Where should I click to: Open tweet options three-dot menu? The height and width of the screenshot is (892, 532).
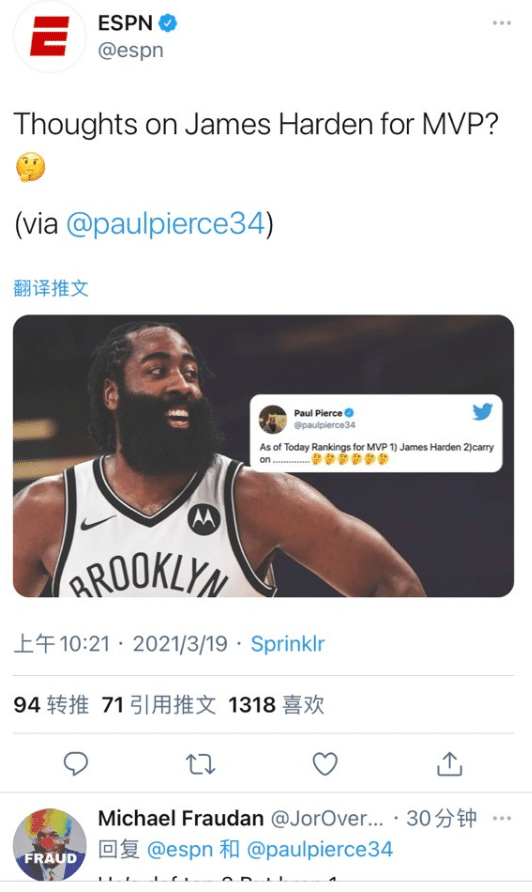point(501,23)
